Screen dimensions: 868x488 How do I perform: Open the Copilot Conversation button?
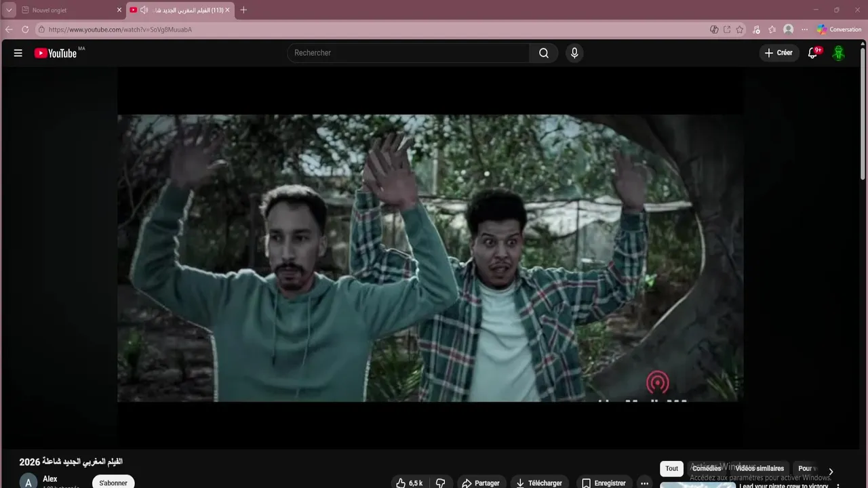[x=839, y=30]
